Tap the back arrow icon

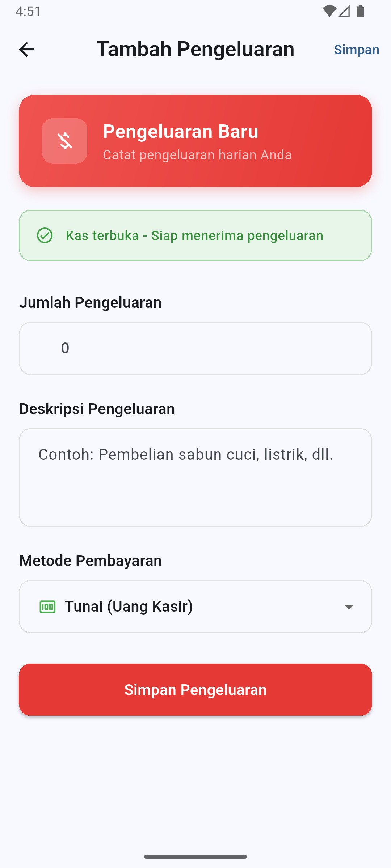pyautogui.click(x=26, y=50)
